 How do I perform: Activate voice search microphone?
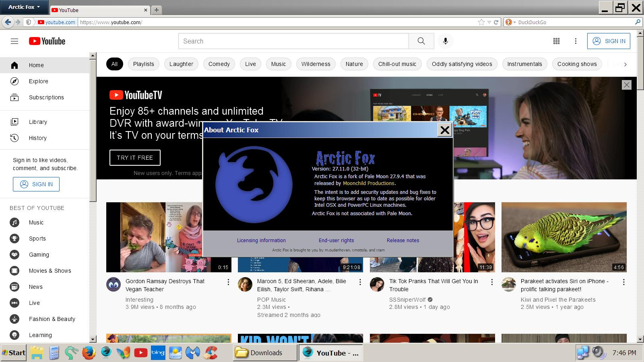pyautogui.click(x=445, y=41)
